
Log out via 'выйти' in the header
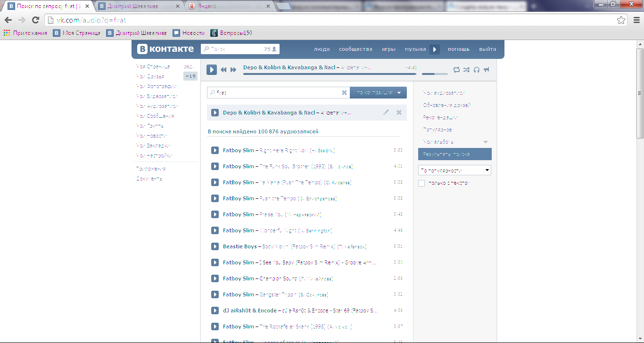487,49
